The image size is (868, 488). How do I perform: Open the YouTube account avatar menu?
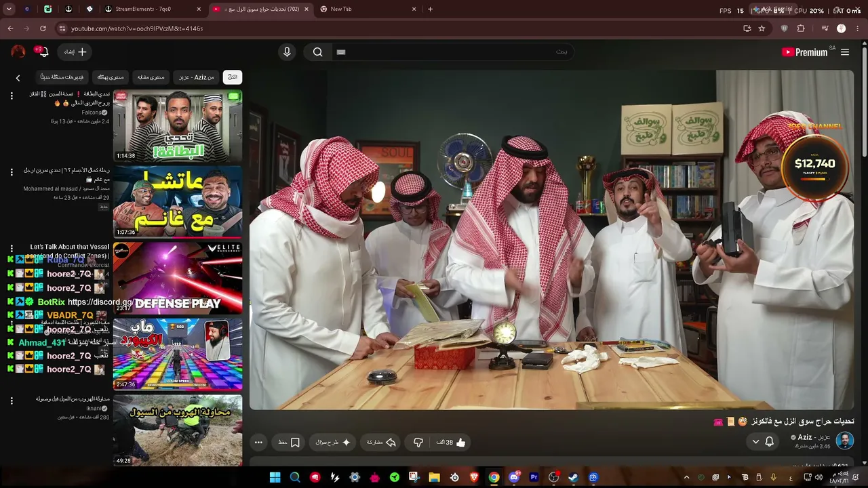pyautogui.click(x=18, y=52)
